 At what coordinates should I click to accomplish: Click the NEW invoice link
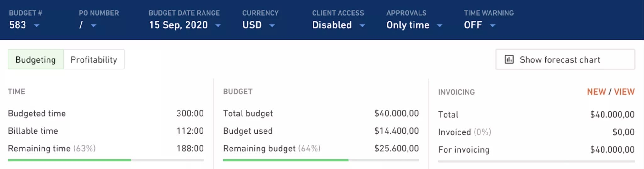[596, 92]
